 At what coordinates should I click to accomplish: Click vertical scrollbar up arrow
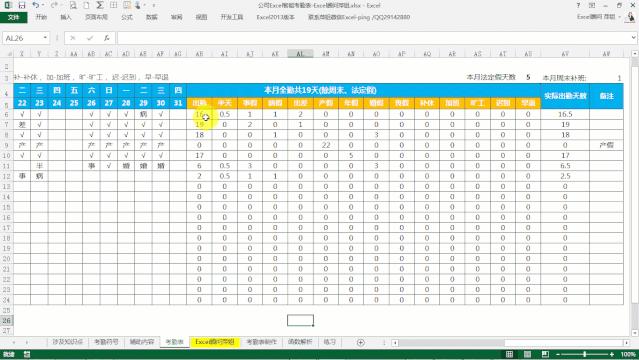click(635, 53)
